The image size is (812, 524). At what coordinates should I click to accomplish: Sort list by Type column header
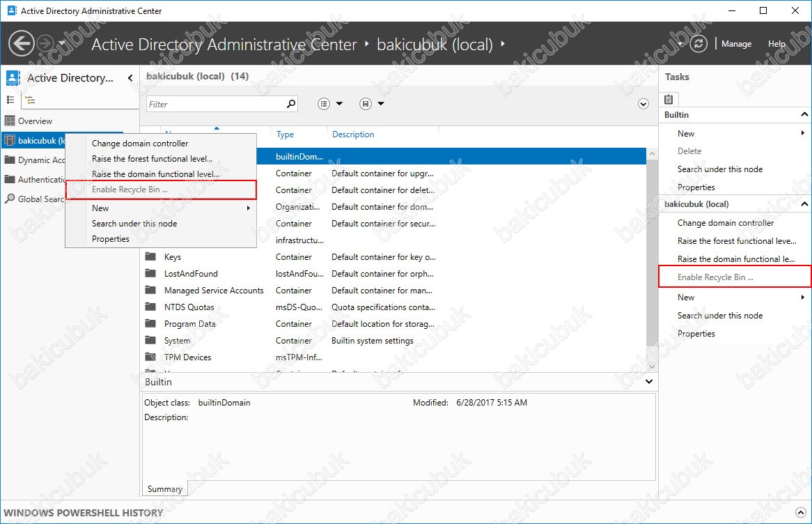click(x=285, y=134)
